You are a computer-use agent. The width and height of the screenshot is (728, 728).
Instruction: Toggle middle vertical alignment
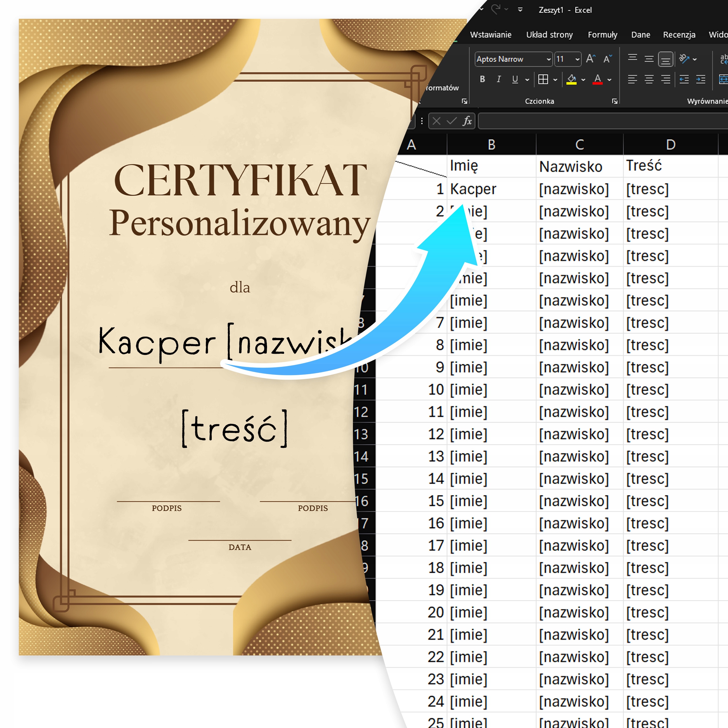[649, 58]
